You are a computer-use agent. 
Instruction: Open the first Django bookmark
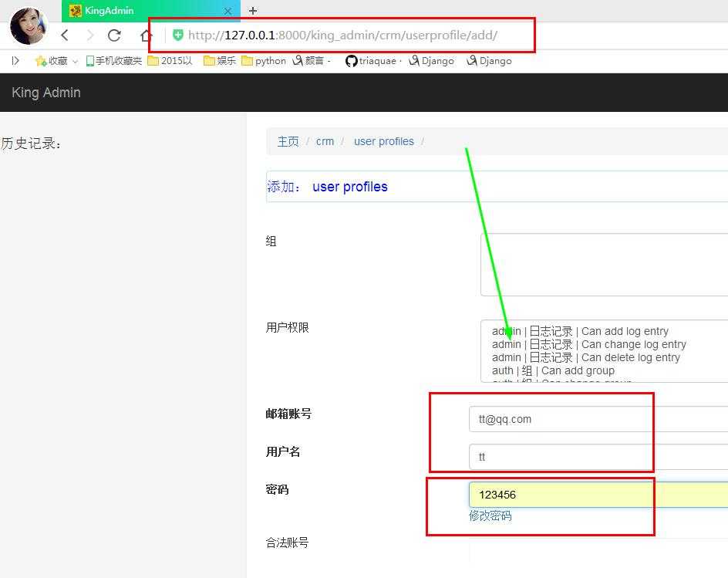tap(431, 61)
